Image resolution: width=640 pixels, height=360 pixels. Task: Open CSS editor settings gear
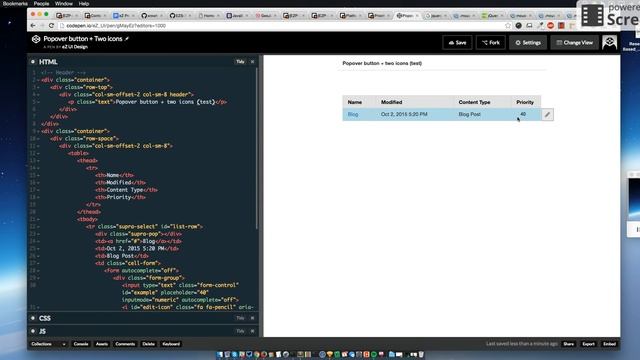(x=33, y=318)
